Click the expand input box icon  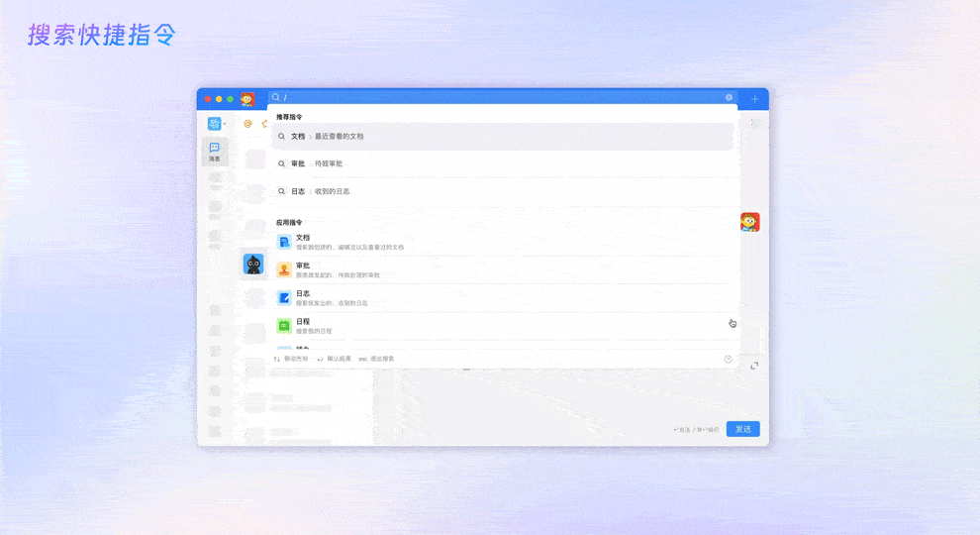tap(754, 366)
